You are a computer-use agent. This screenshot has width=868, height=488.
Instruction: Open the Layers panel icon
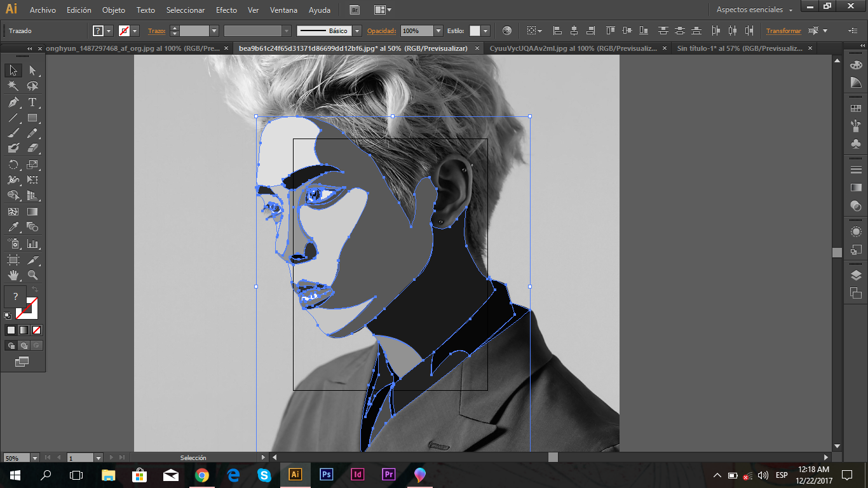(856, 275)
